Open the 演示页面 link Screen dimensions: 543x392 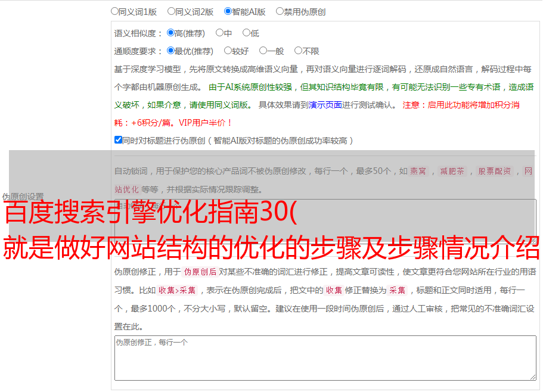tap(325, 105)
